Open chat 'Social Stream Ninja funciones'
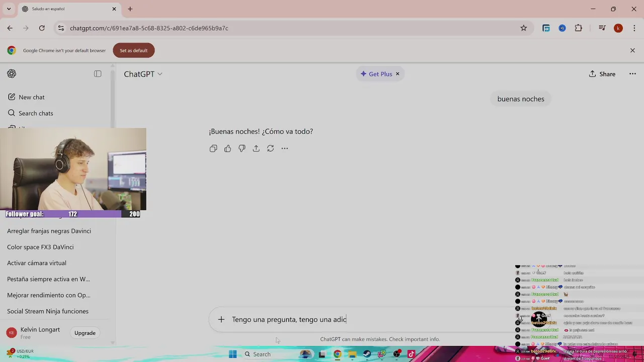644x362 pixels. coord(48,311)
